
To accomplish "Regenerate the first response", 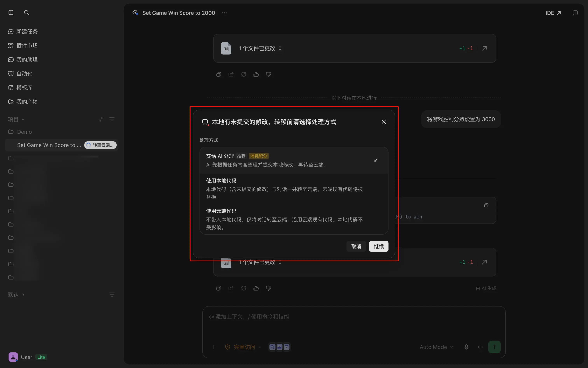I will (243, 74).
